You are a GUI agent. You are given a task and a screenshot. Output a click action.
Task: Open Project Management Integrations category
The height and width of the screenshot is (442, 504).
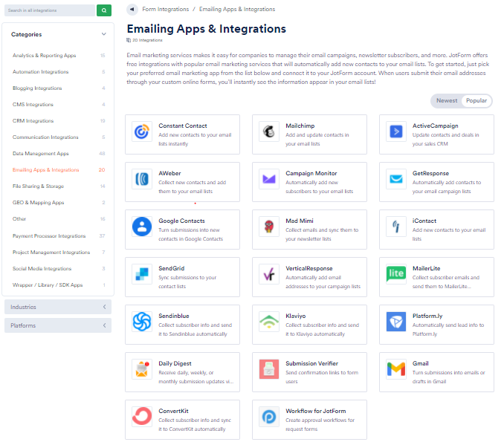tap(51, 253)
